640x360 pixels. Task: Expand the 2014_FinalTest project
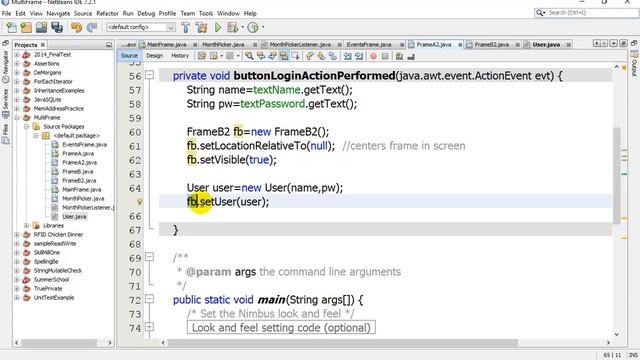tap(17, 55)
